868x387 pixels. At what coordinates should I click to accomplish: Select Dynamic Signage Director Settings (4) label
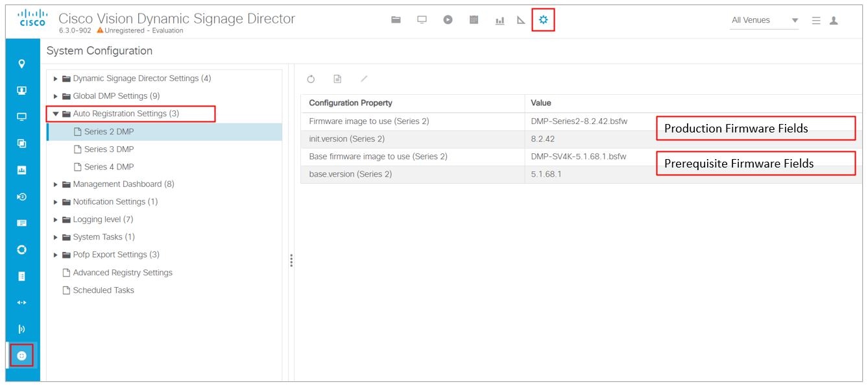point(142,79)
